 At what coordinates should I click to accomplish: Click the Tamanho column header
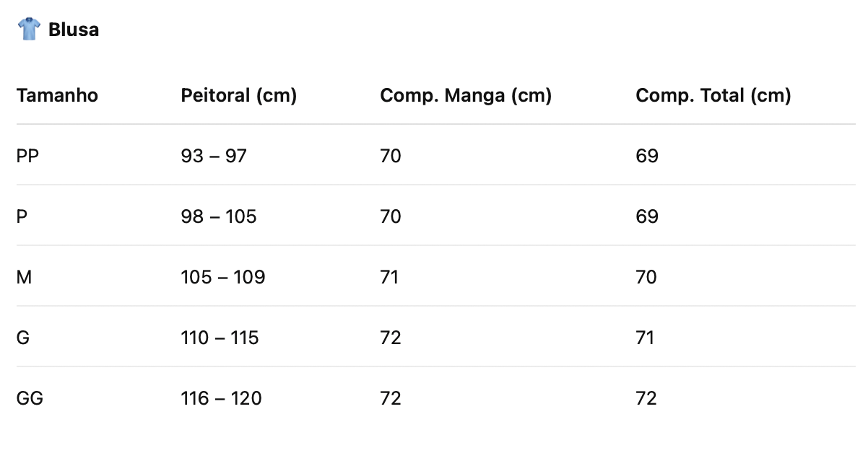57,95
